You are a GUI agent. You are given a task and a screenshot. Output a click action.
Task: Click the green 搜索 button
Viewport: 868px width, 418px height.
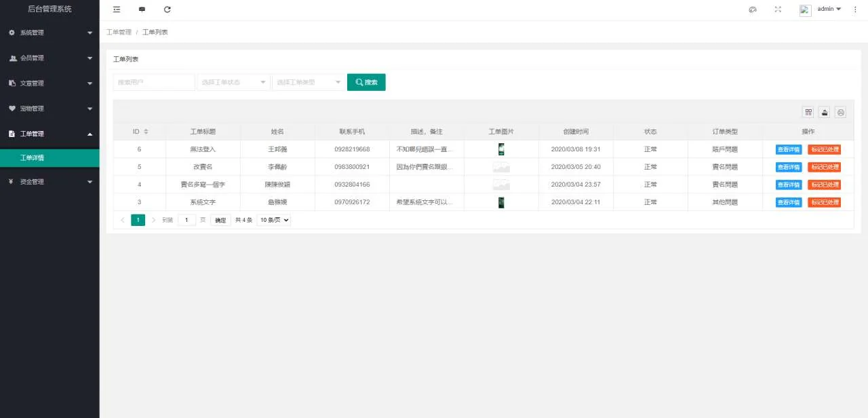(366, 82)
